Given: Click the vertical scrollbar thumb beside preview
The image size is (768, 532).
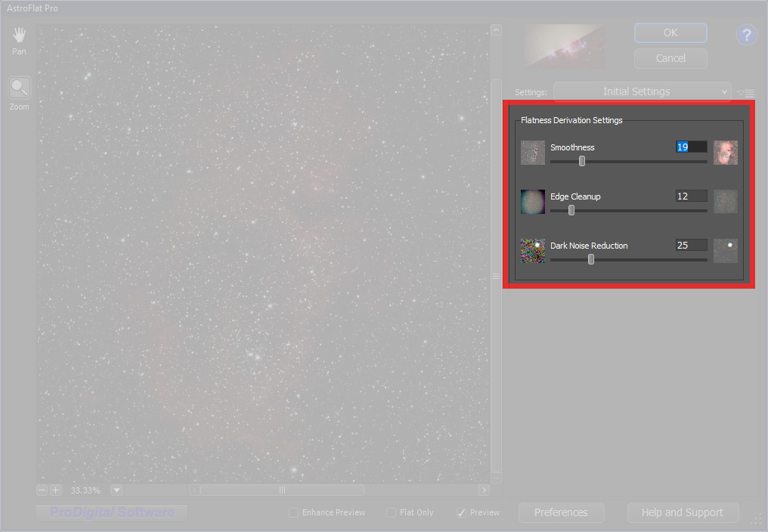Looking at the screenshot, I should pos(496,276).
